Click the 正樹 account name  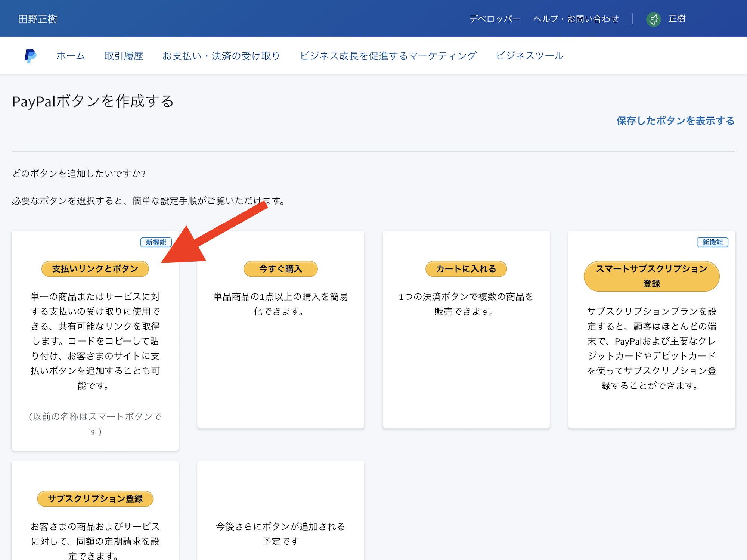point(677,19)
